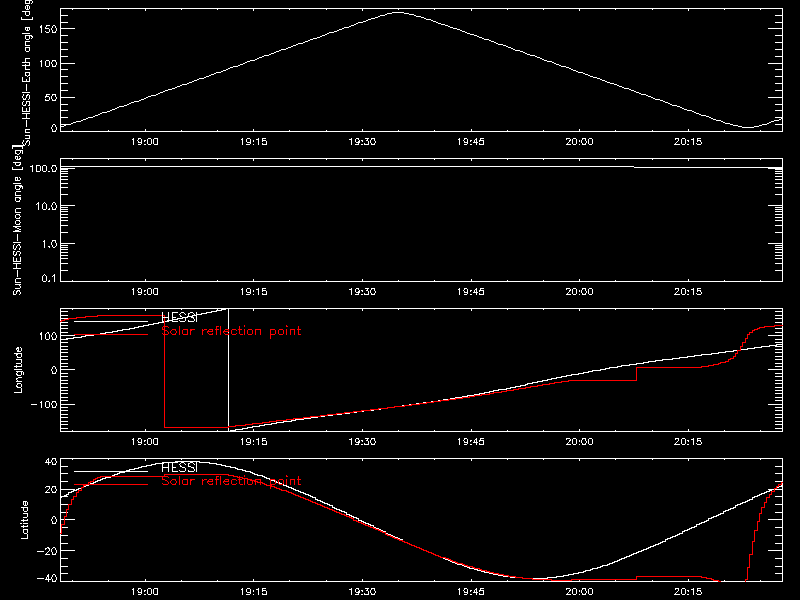Viewport: 800px width, 600px height.
Task: Click 19:45 time label under Earth angle plot
Action: click(471, 142)
